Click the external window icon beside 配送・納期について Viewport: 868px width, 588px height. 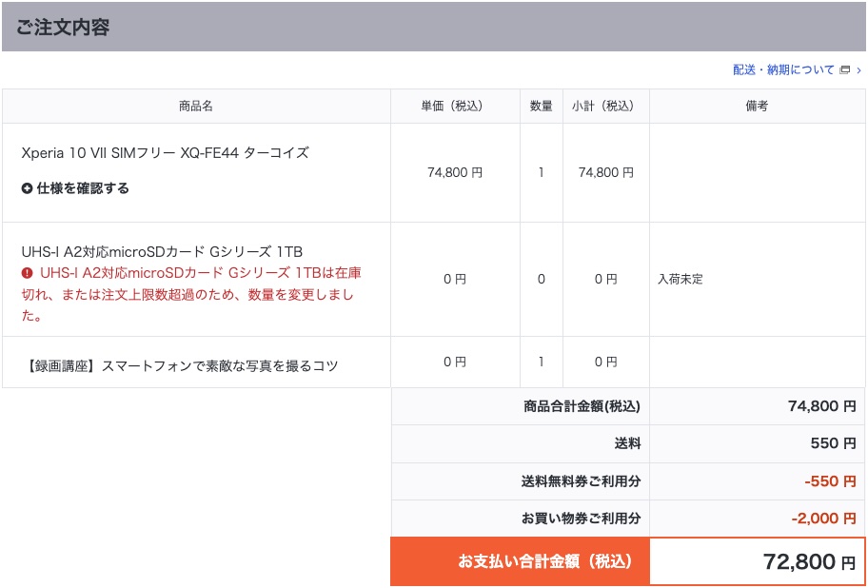[x=844, y=70]
